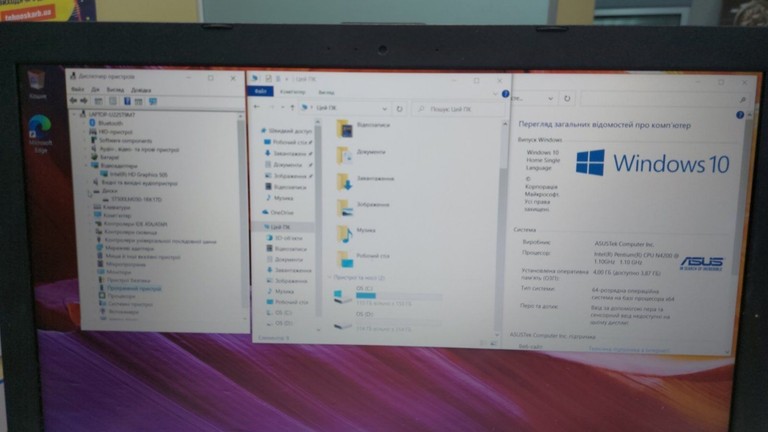768x432 pixels.
Task: Click the OS (C:) drive usage bar
Action: point(399,296)
